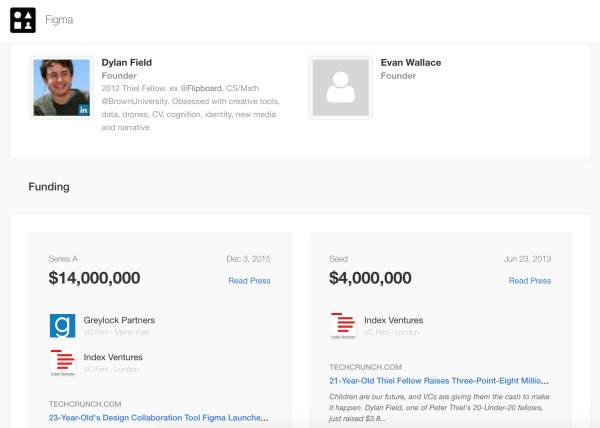Image resolution: width=600 pixels, height=428 pixels.
Task: Open Dylan Field name link
Action: pos(126,62)
